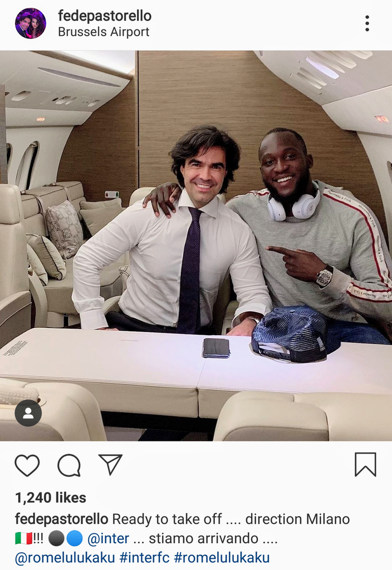392x570 pixels.
Task: Show tagged people via the person icon
Action: tap(28, 413)
